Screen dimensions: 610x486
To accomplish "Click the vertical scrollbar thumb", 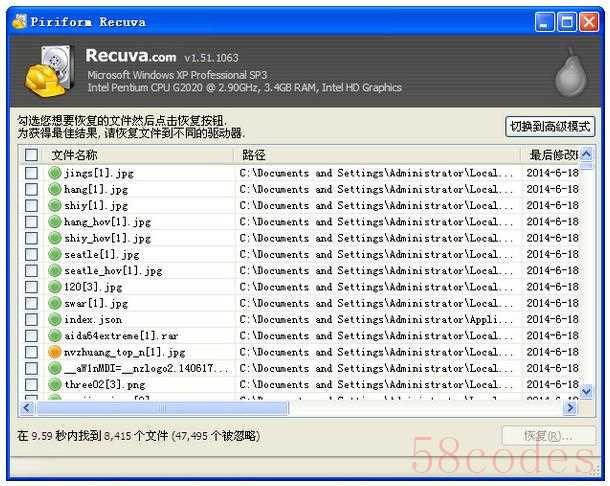I will tap(586, 166).
